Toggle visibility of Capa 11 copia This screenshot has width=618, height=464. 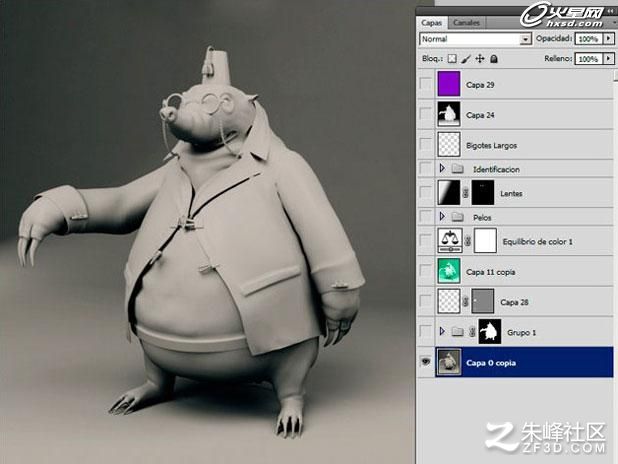(426, 271)
